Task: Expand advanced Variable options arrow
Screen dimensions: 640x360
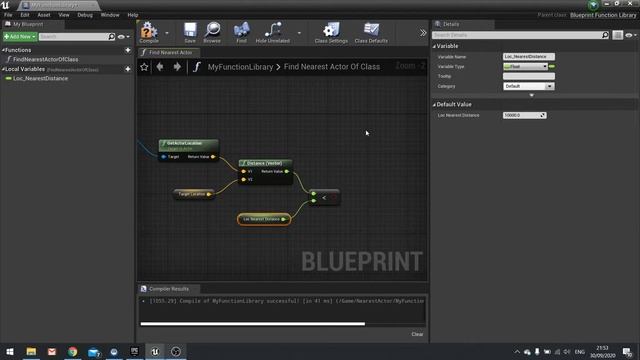Action: pyautogui.click(x=531, y=95)
